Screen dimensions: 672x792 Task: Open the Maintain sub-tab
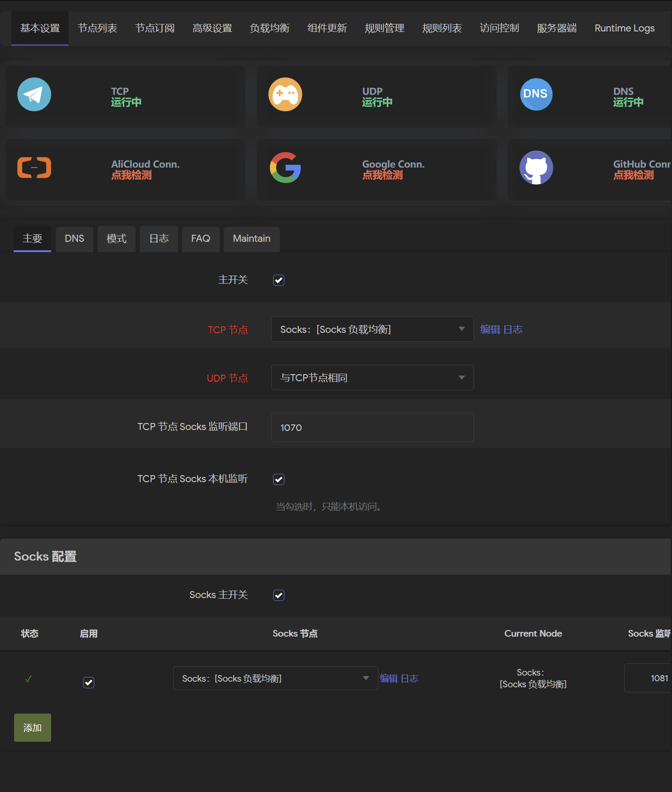(252, 238)
